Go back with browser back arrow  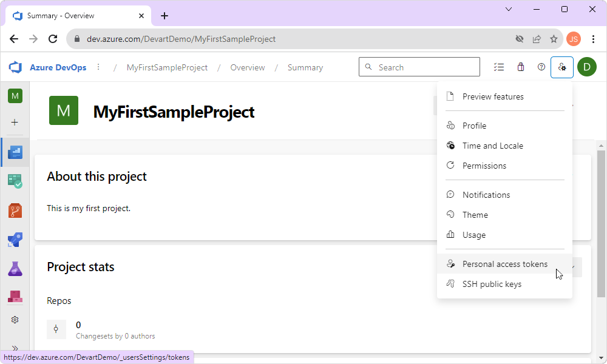14,39
